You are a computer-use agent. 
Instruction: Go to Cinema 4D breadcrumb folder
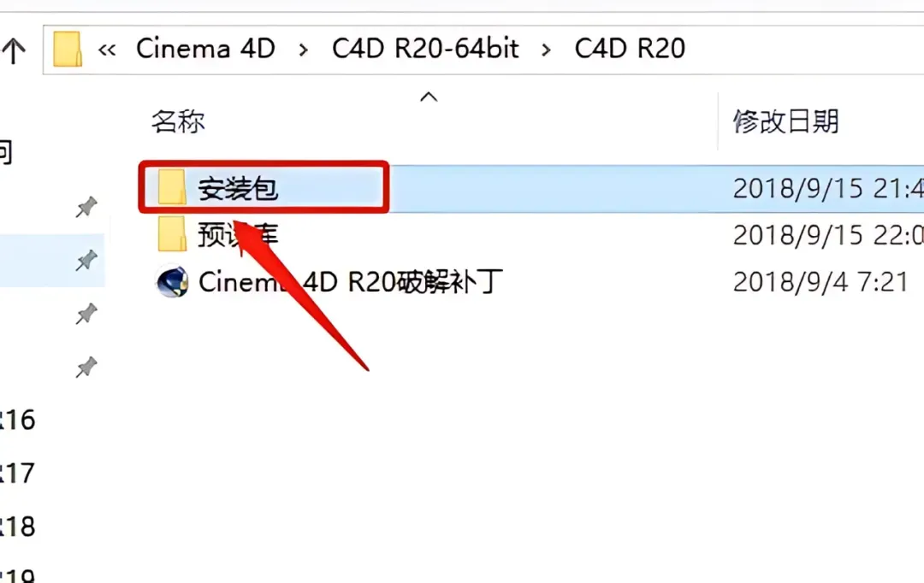tap(205, 49)
